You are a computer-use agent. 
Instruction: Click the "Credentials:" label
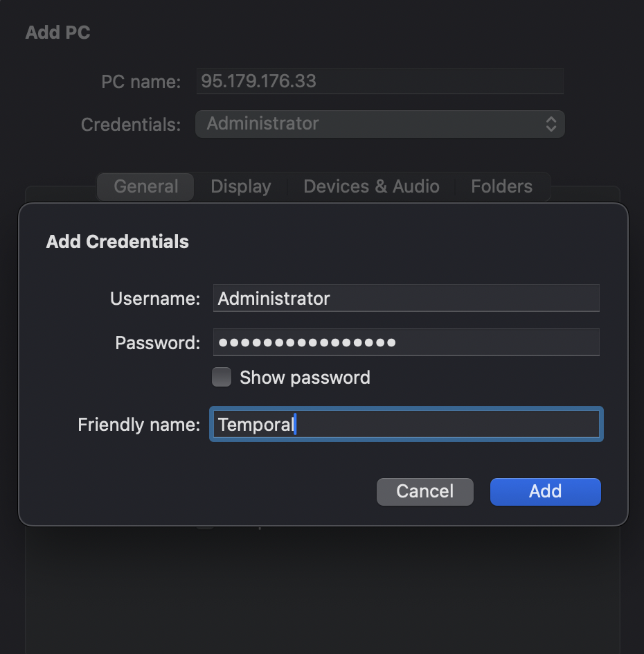tap(131, 125)
